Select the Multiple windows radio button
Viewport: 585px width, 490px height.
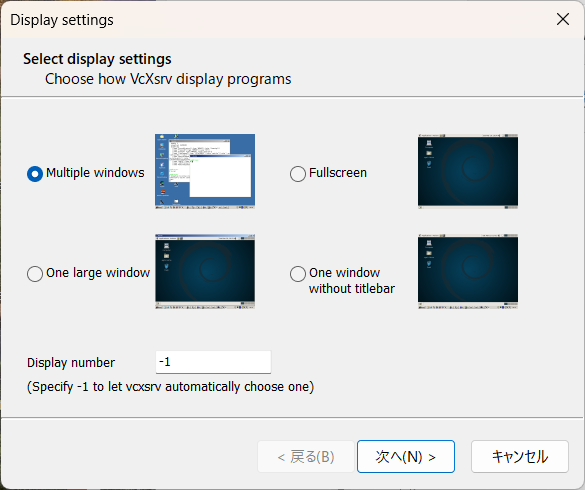click(35, 174)
